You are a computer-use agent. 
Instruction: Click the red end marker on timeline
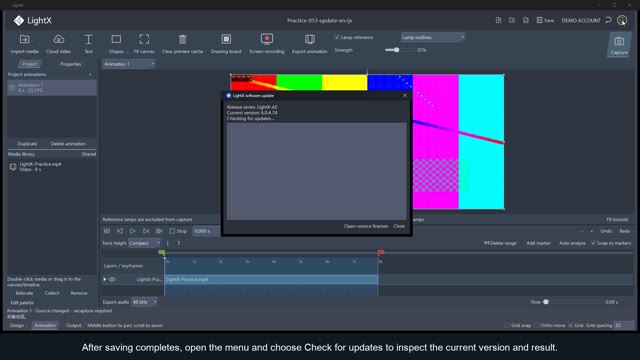tap(381, 253)
